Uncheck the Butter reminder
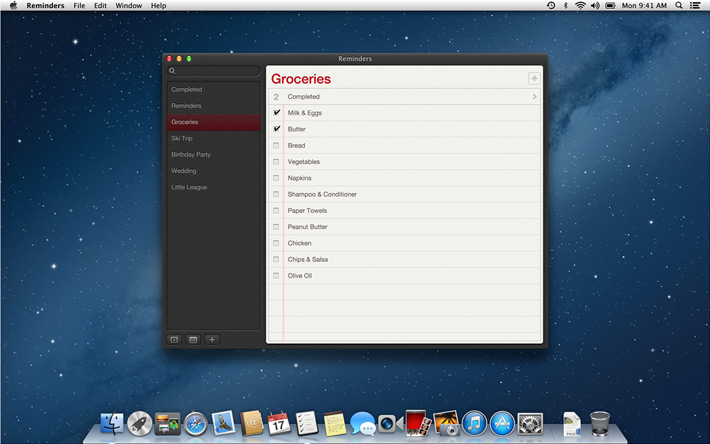710x444 pixels. click(x=277, y=129)
